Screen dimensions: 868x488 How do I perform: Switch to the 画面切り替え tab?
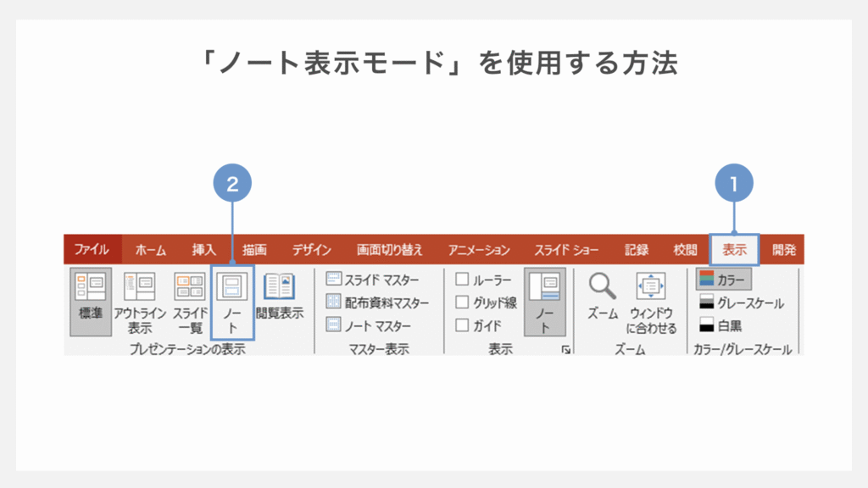click(390, 250)
